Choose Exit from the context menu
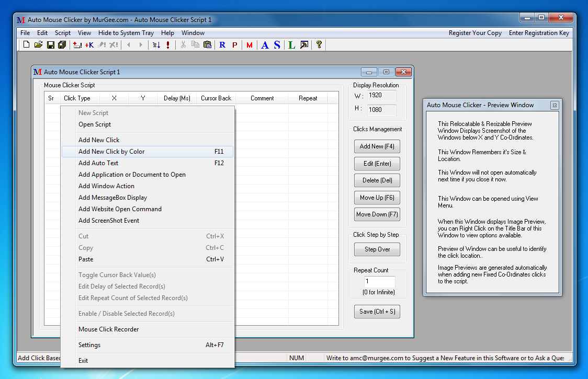This screenshot has width=588, height=379. tap(148, 361)
